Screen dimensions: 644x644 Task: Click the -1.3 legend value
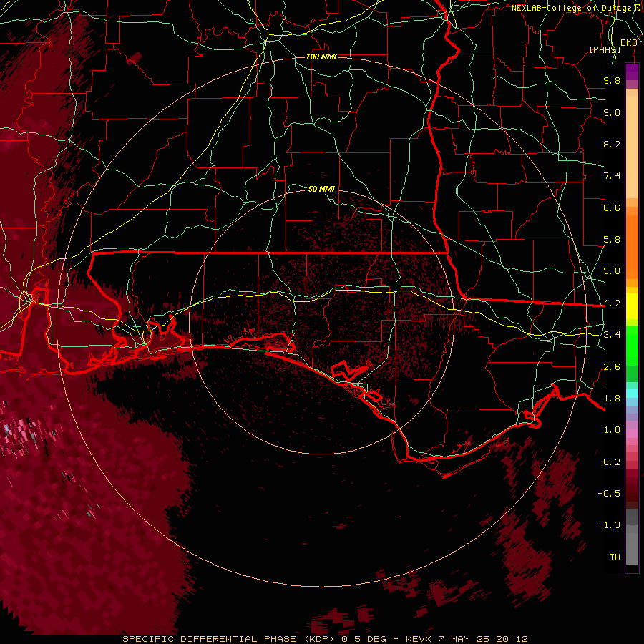[x=609, y=525]
